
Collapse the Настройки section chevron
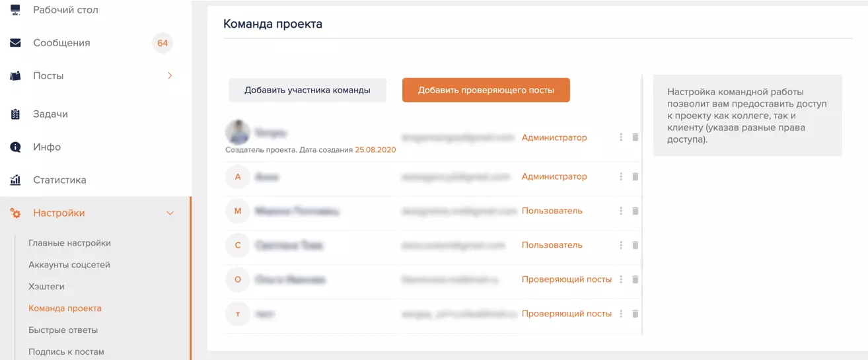pos(170,213)
